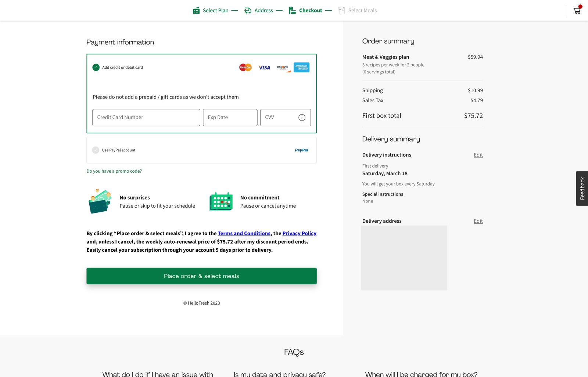Image resolution: width=588 pixels, height=377 pixels.
Task: Select Use PayPal account option
Action: 96,150
